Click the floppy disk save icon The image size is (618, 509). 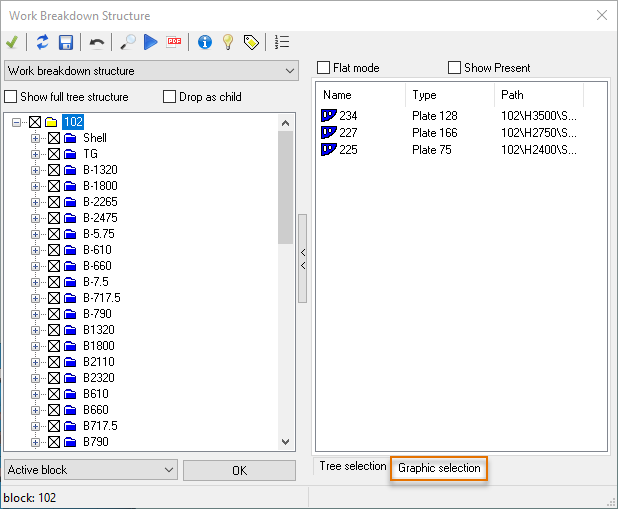pyautogui.click(x=66, y=42)
